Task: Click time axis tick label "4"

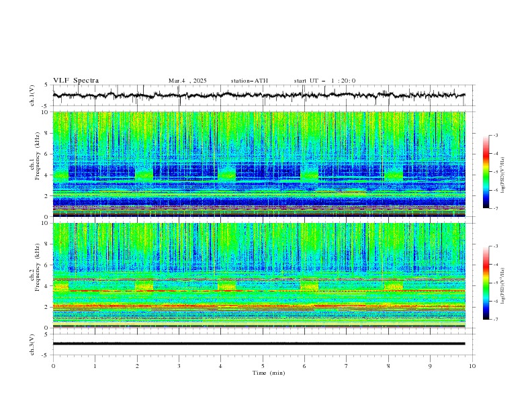Action: (x=220, y=366)
